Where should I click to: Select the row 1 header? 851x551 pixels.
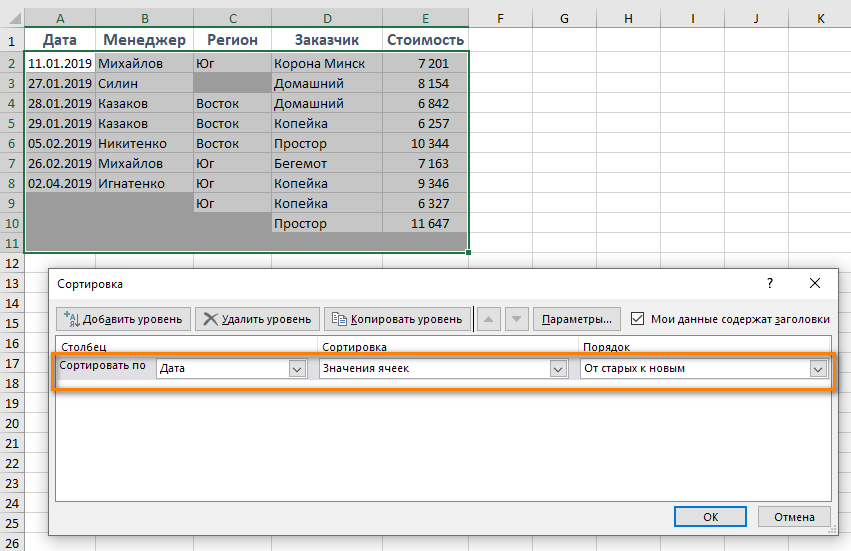(12, 40)
